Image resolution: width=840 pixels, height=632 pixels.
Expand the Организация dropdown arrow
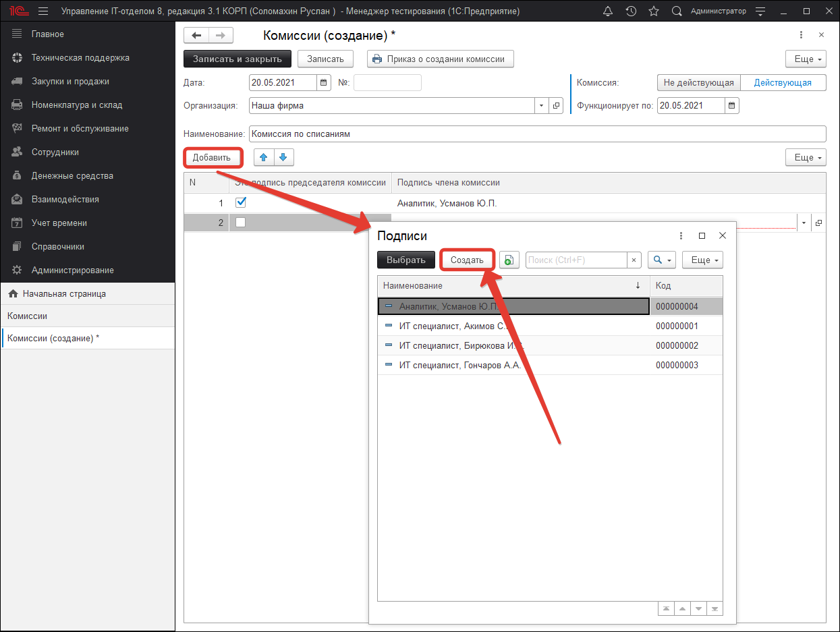[x=542, y=106]
